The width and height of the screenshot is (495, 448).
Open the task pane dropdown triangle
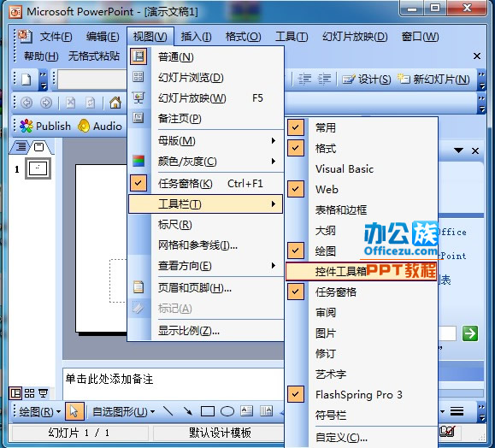[x=458, y=150]
